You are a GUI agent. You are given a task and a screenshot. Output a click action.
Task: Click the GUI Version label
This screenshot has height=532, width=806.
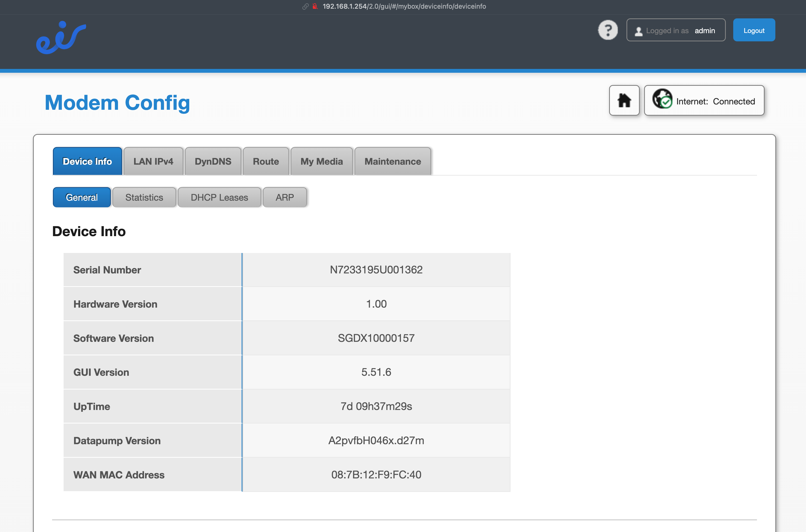(x=101, y=372)
